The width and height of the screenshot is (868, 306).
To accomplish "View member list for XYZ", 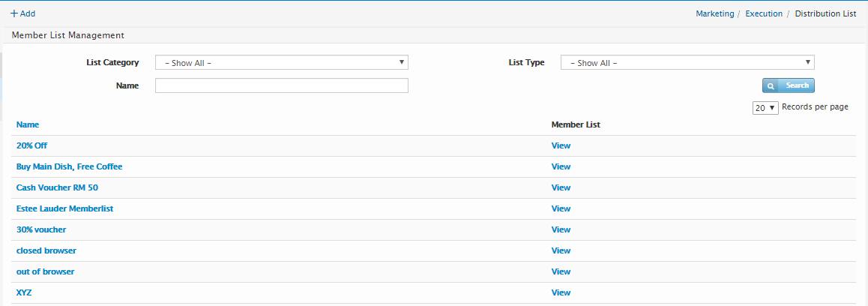I will coord(561,292).
